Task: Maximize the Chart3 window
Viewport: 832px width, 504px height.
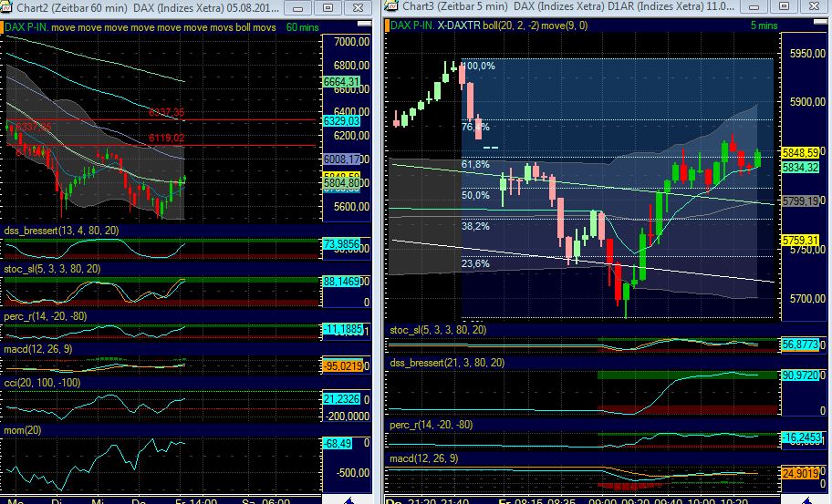Action: 784,7
